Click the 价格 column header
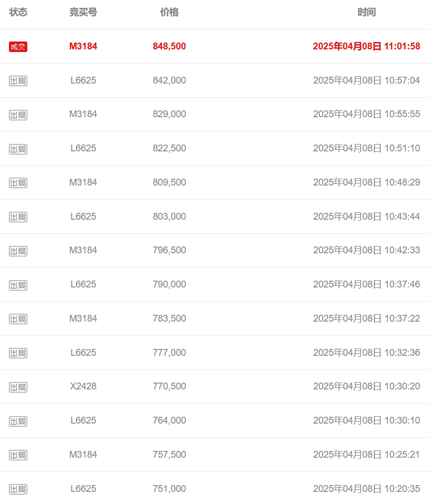Viewport: 430px width, 504px height. (x=169, y=12)
